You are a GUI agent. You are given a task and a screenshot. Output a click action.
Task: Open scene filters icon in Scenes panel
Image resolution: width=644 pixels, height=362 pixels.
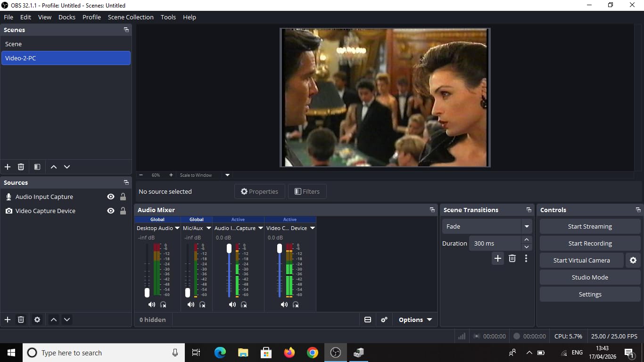[37, 167]
